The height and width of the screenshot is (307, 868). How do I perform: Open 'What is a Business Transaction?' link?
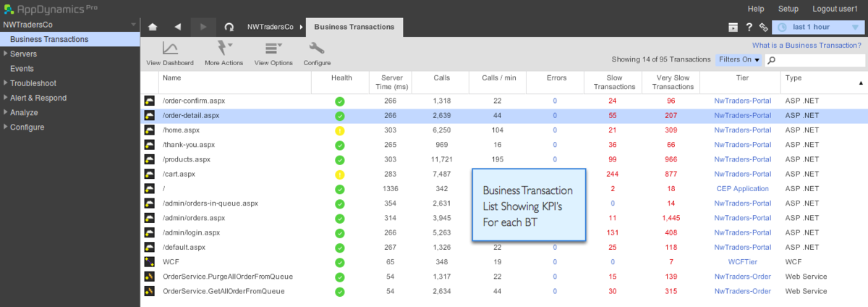click(x=807, y=45)
